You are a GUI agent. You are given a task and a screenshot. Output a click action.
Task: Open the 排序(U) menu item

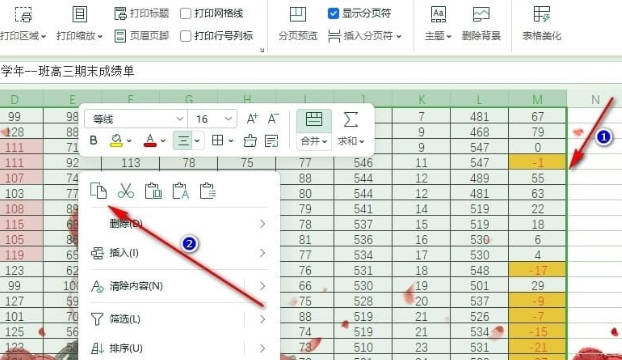click(x=179, y=348)
